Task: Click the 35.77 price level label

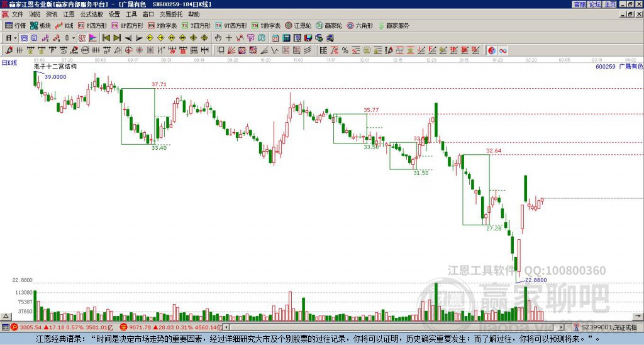Action: coord(371,110)
